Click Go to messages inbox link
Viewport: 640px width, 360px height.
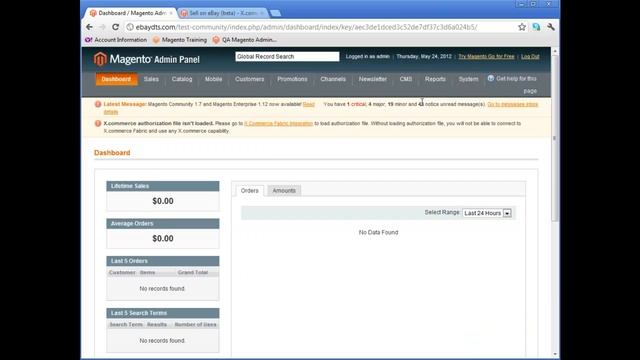[x=513, y=104]
